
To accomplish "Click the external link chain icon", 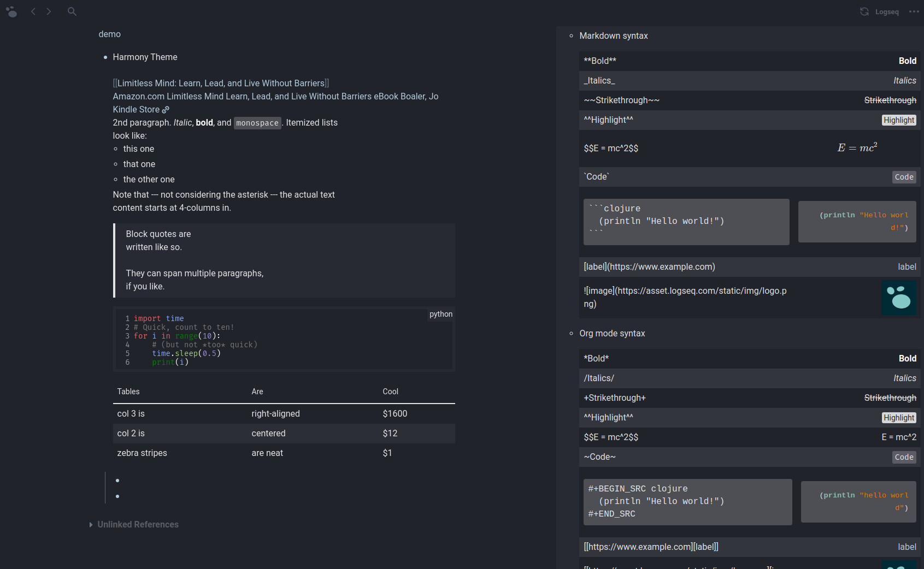I will (x=166, y=110).
